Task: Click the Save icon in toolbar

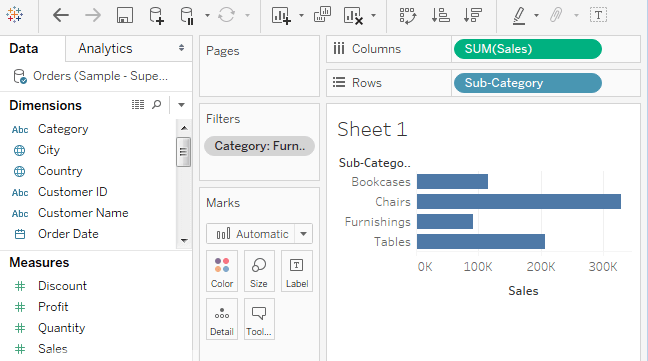Action: coord(125,16)
